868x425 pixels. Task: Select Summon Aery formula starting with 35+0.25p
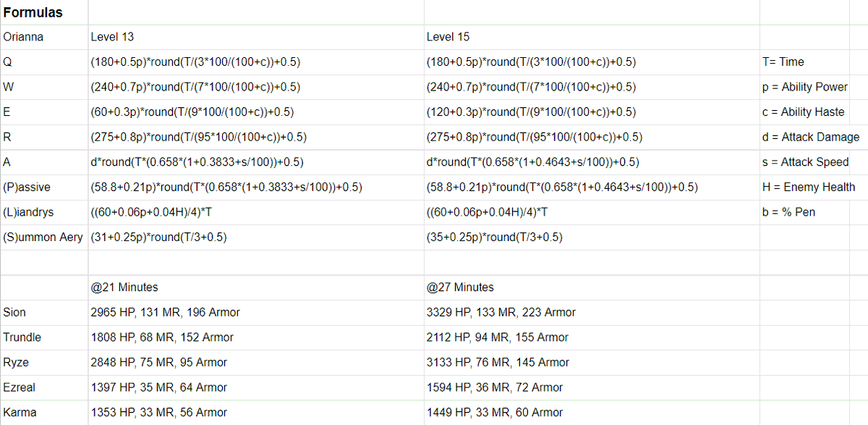click(591, 237)
